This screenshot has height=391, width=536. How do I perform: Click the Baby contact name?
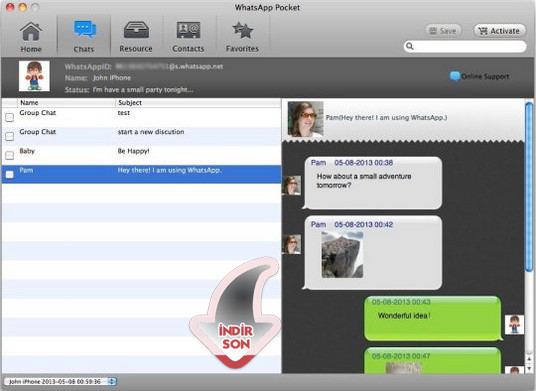27,151
